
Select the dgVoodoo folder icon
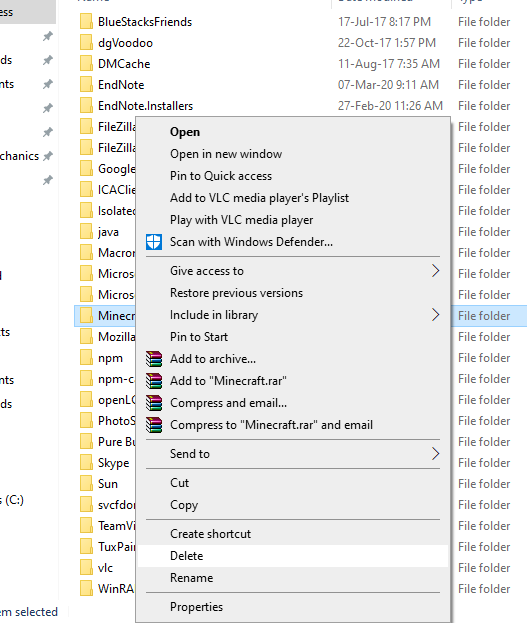coord(86,43)
